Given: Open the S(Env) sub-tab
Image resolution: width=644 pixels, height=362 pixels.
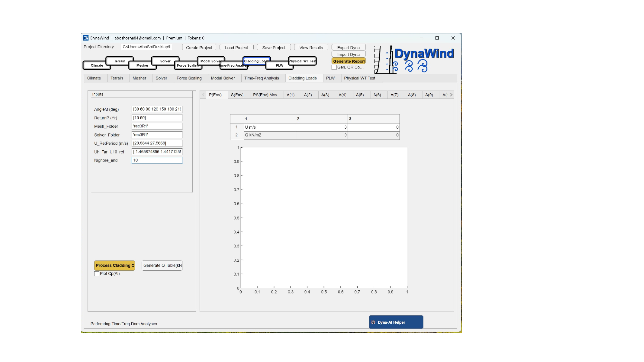Looking at the screenshot, I should (237, 95).
